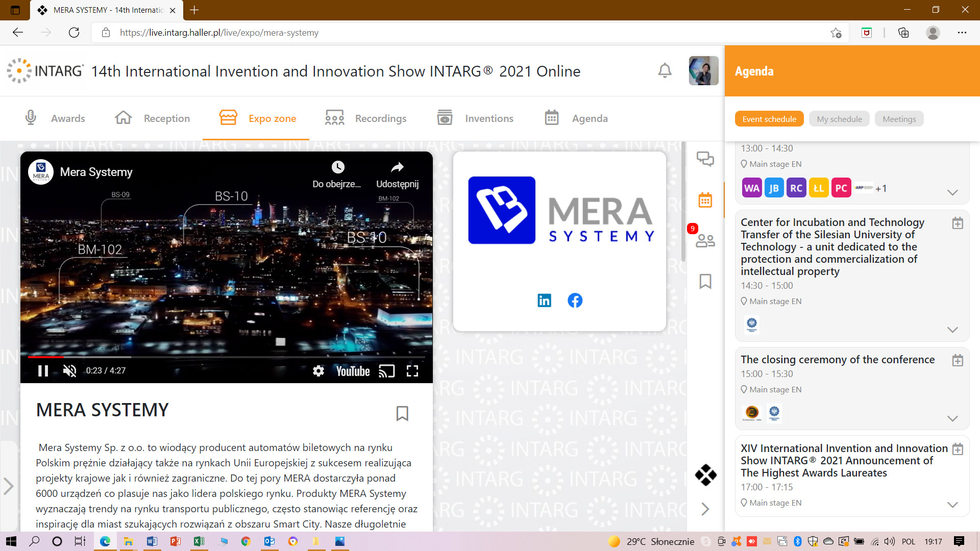Unmute the video player
This screenshot has width=980, height=551.
pyautogui.click(x=69, y=371)
